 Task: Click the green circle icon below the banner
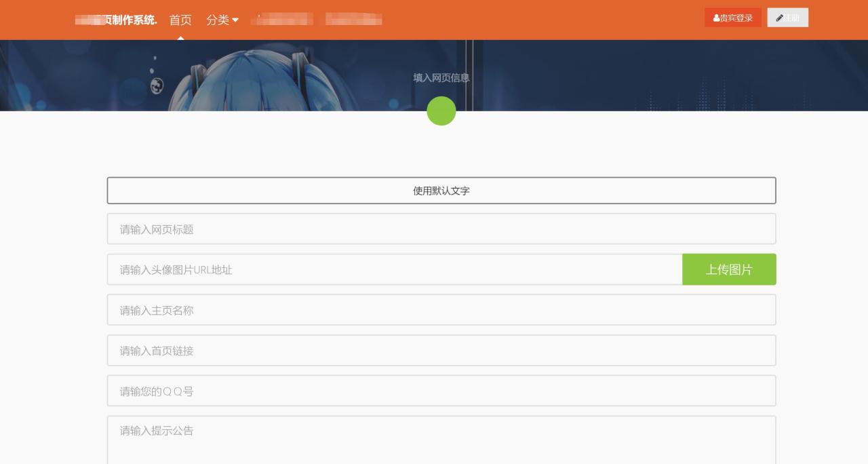[x=441, y=111]
